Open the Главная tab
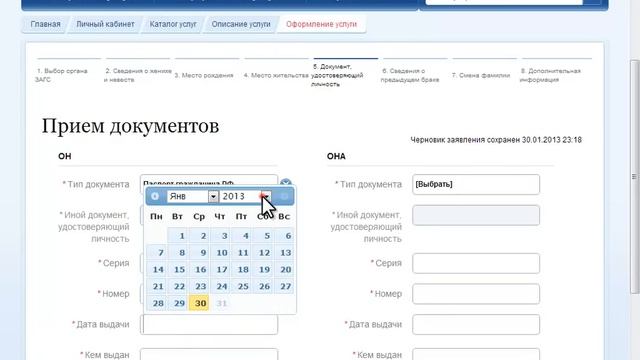640x360 pixels. [x=45, y=24]
